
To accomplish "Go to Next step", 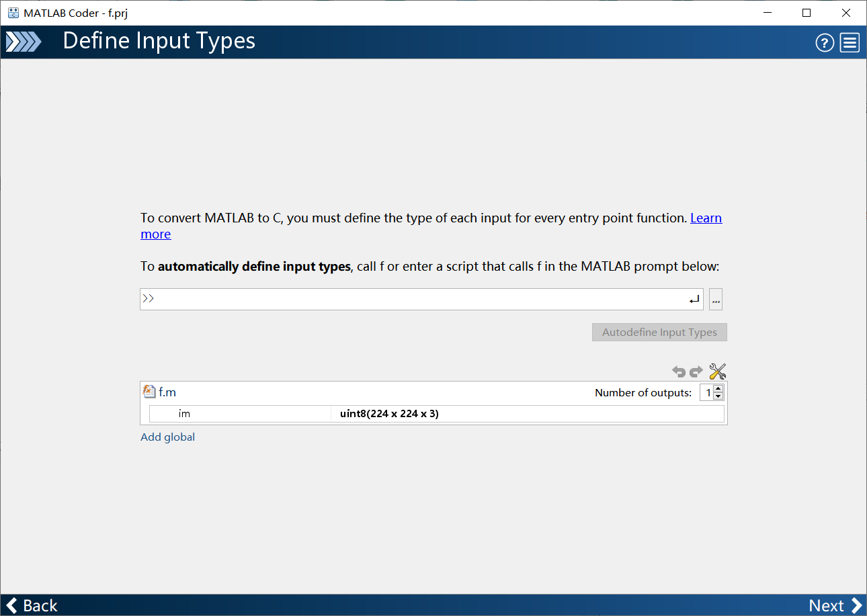I will [x=835, y=605].
